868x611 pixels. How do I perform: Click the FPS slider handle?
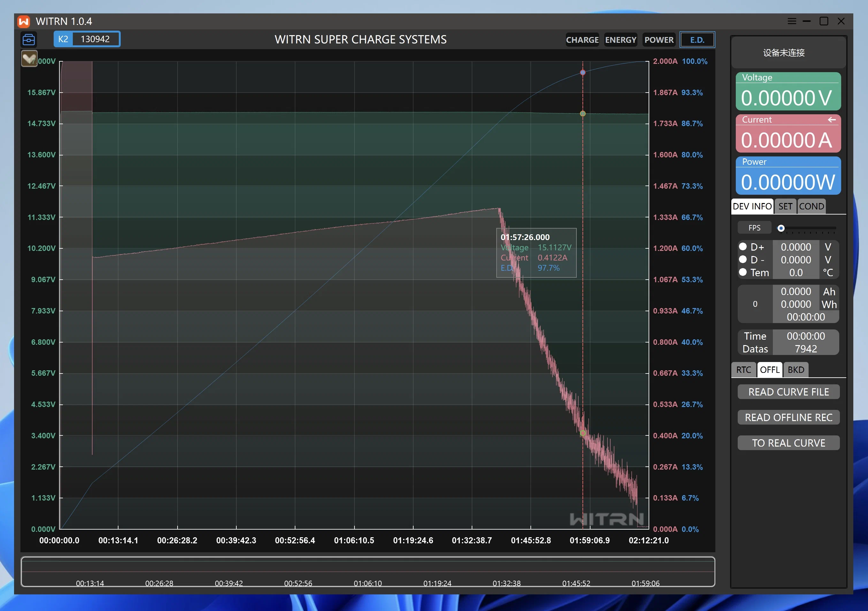[x=781, y=228]
